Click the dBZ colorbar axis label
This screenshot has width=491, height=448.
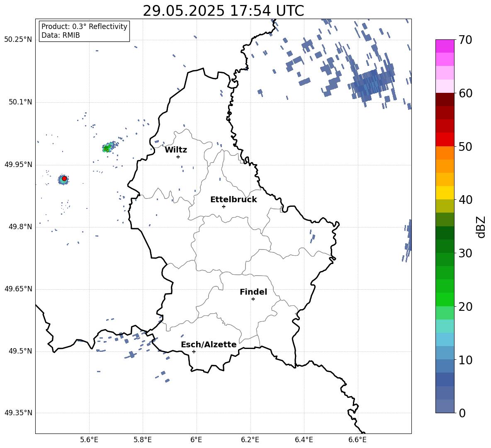click(x=481, y=227)
